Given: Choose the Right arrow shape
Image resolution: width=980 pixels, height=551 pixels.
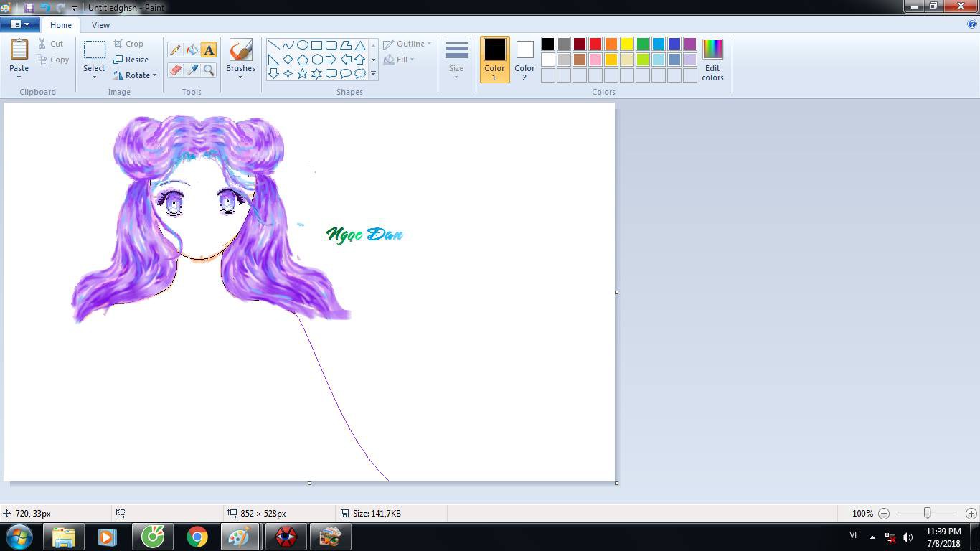Looking at the screenshot, I should 331,60.
